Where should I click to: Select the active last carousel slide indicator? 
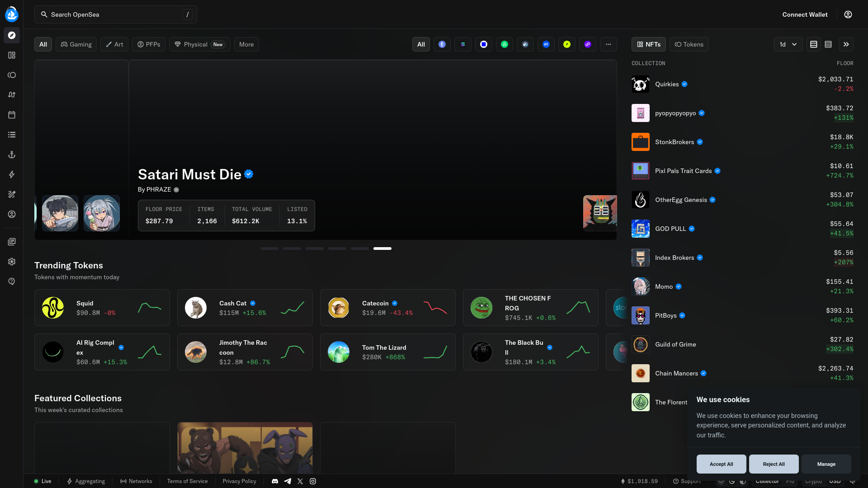tap(382, 249)
